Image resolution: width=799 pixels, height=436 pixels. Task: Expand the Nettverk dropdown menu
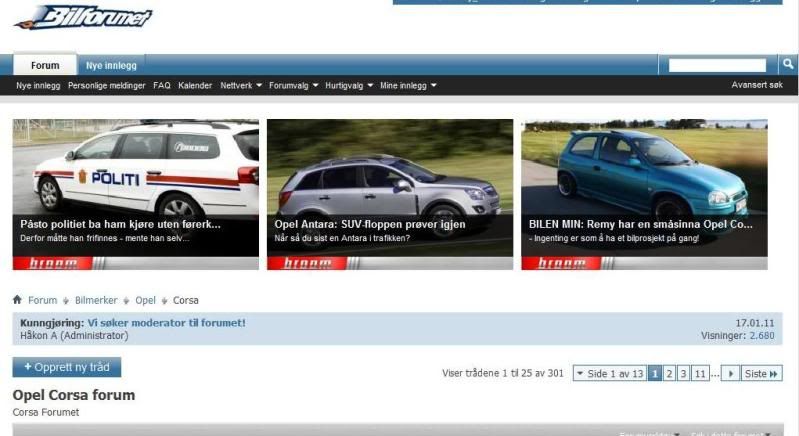(240, 86)
